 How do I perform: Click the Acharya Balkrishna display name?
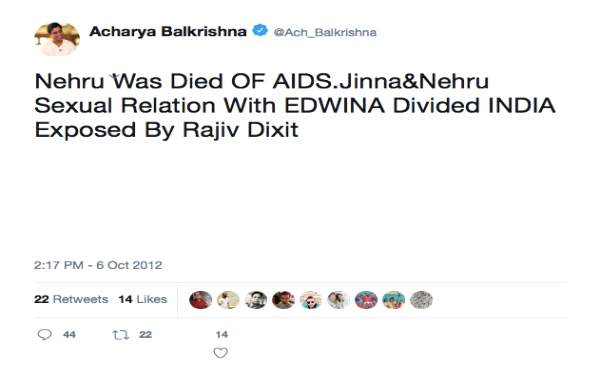168,31
